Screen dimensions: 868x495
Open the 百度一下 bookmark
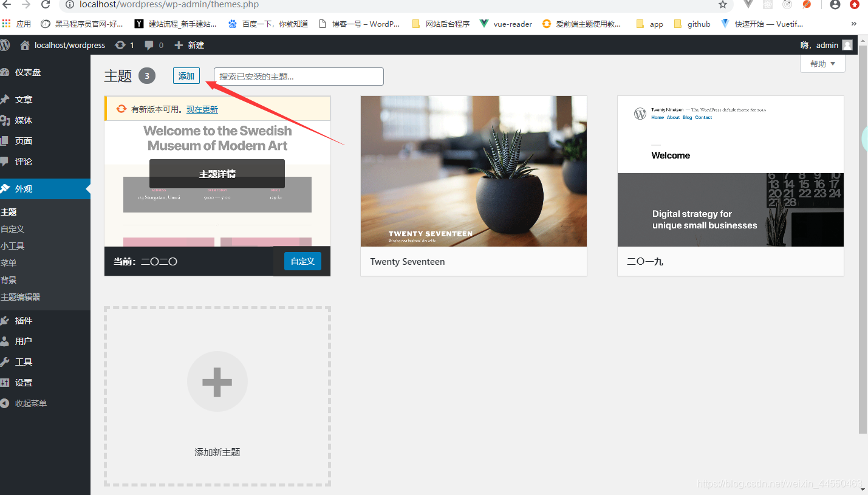[268, 24]
